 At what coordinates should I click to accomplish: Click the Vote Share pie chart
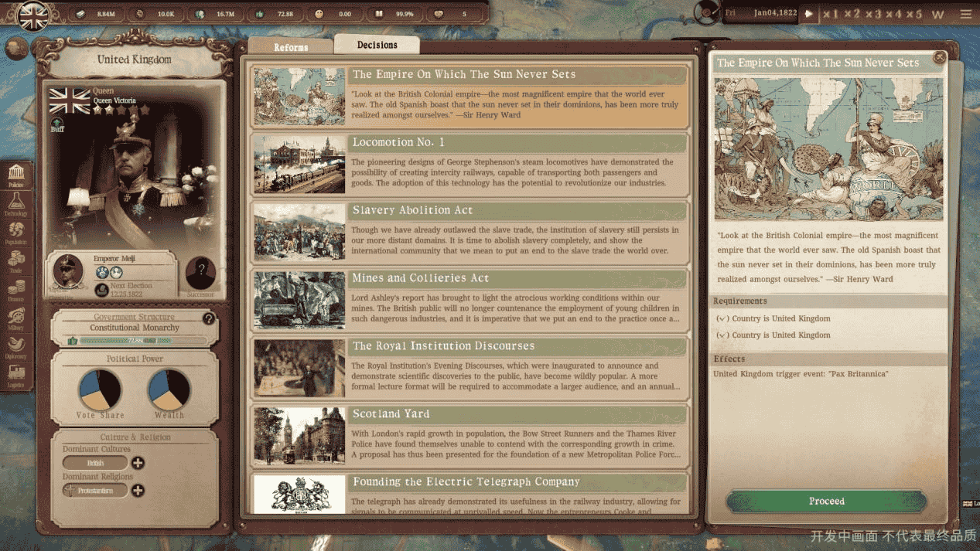pos(100,389)
